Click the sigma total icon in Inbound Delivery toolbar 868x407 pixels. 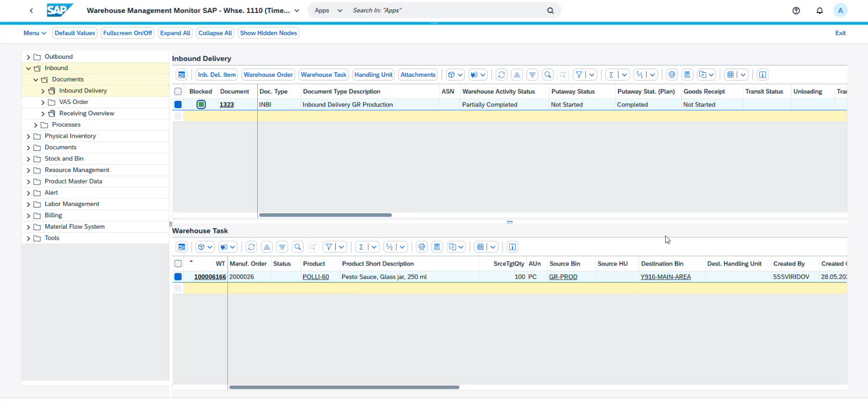coord(611,75)
